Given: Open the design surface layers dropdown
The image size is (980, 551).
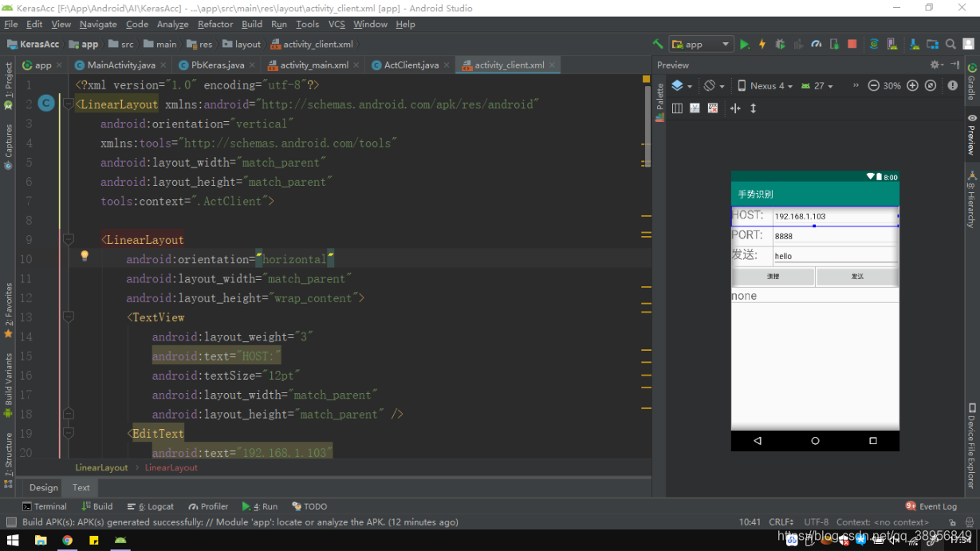Looking at the screenshot, I should click(682, 85).
